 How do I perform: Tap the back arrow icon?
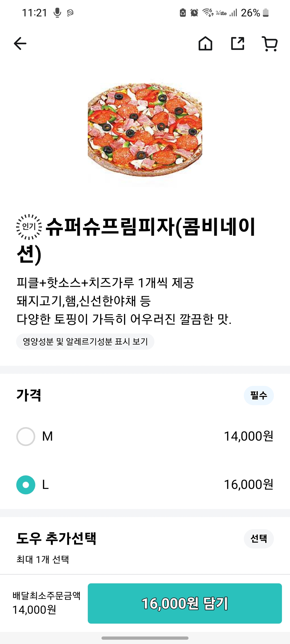20,43
